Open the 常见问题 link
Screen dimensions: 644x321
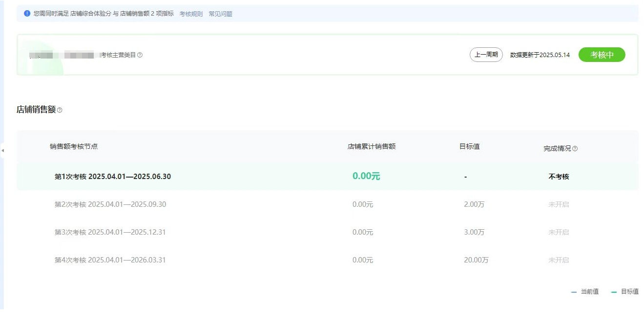click(220, 14)
